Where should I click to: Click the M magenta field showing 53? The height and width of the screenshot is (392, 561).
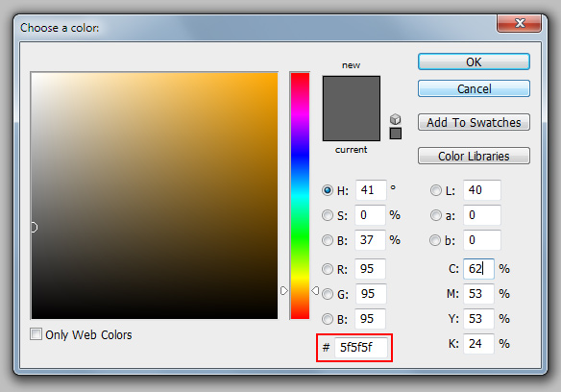pyautogui.click(x=479, y=294)
